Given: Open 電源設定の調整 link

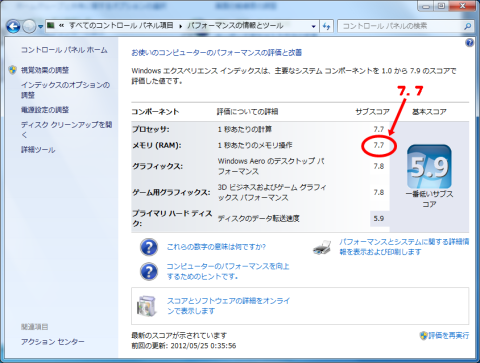Looking at the screenshot, I should [45, 110].
